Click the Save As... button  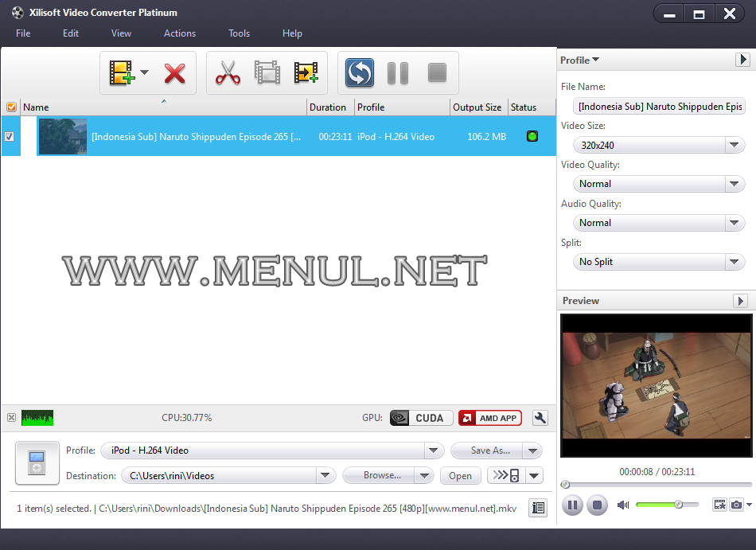487,451
